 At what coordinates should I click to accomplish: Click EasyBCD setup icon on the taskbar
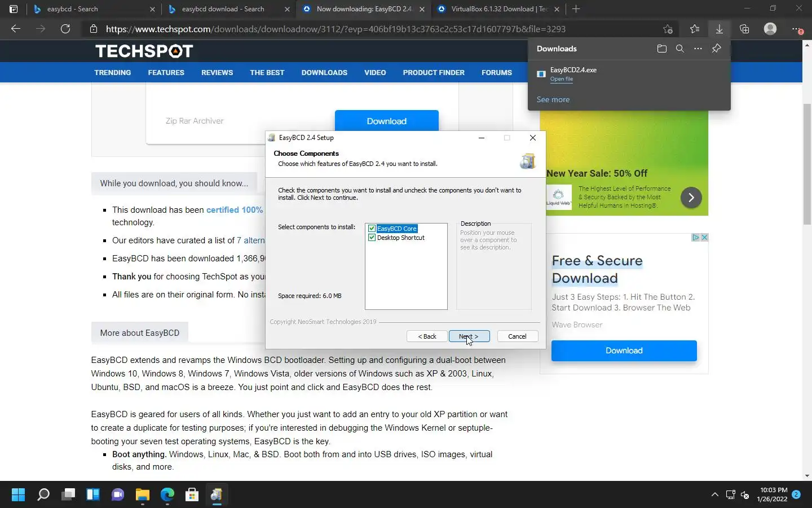(217, 495)
